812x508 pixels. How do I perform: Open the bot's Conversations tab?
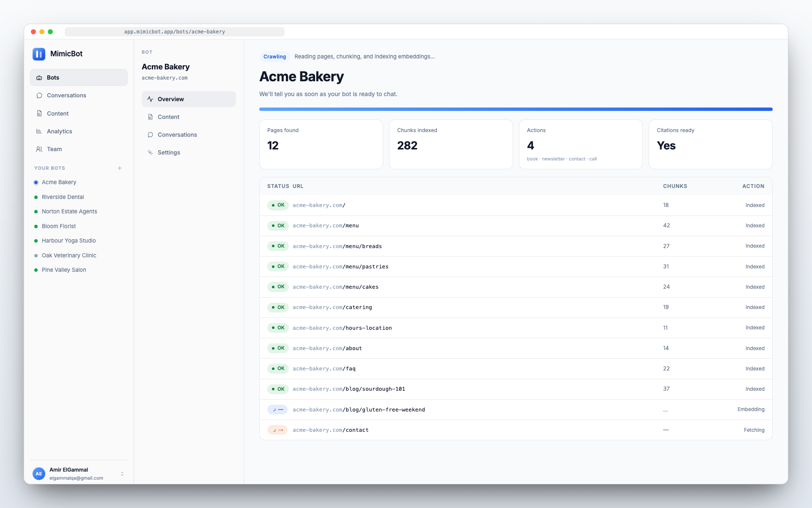(x=177, y=135)
